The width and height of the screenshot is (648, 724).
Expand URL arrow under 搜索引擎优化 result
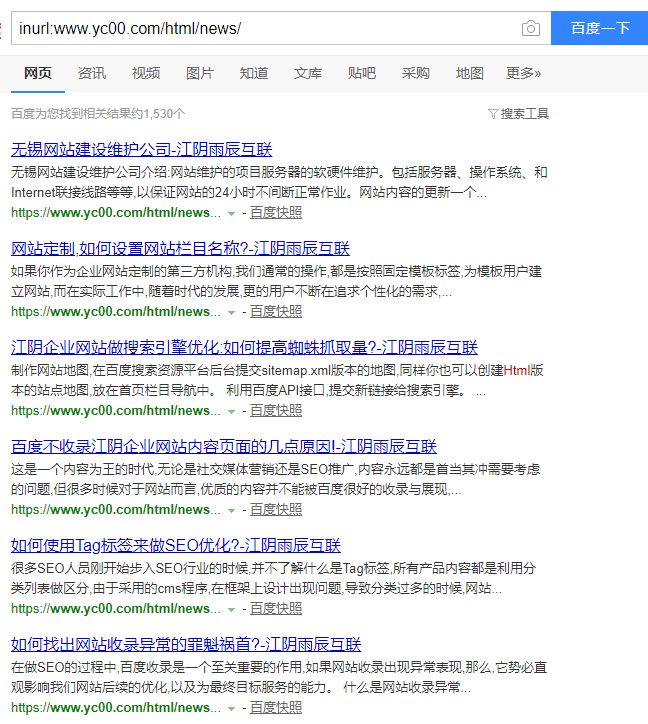click(232, 411)
